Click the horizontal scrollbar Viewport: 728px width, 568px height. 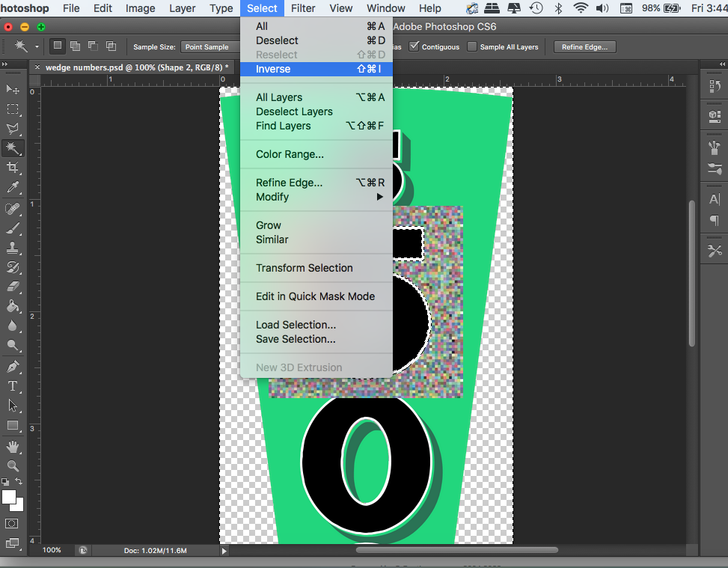point(457,550)
